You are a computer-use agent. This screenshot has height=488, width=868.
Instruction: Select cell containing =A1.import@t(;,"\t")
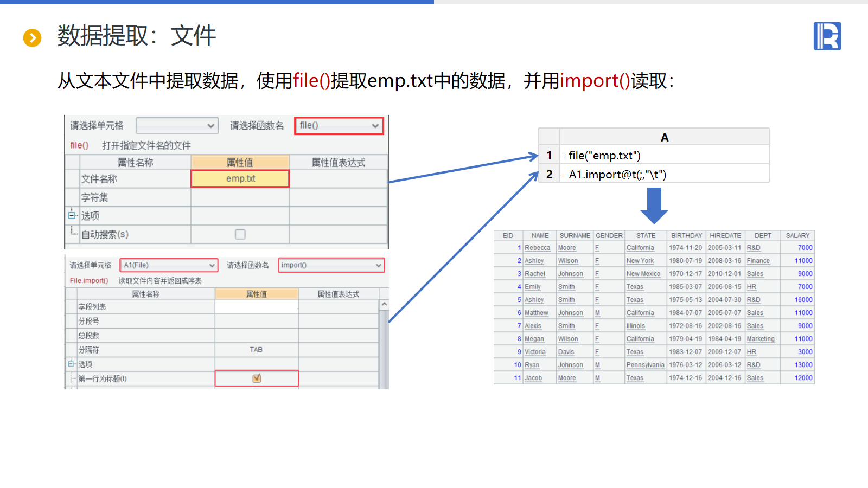pyautogui.click(x=665, y=175)
